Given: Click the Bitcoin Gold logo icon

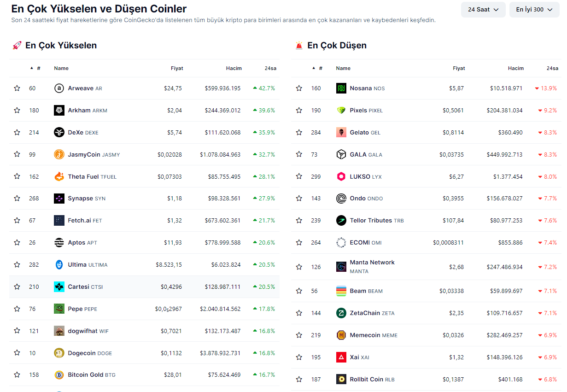Looking at the screenshot, I should click(x=59, y=375).
